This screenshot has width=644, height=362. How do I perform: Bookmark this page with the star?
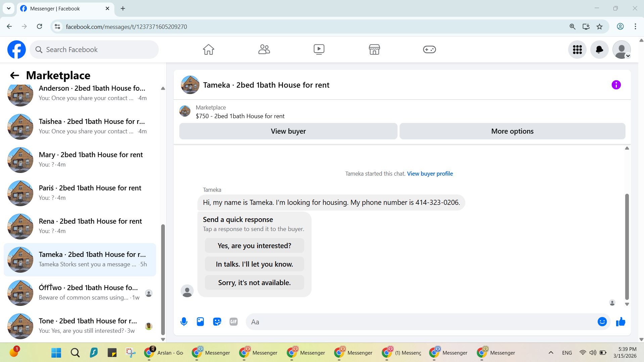click(600, 27)
